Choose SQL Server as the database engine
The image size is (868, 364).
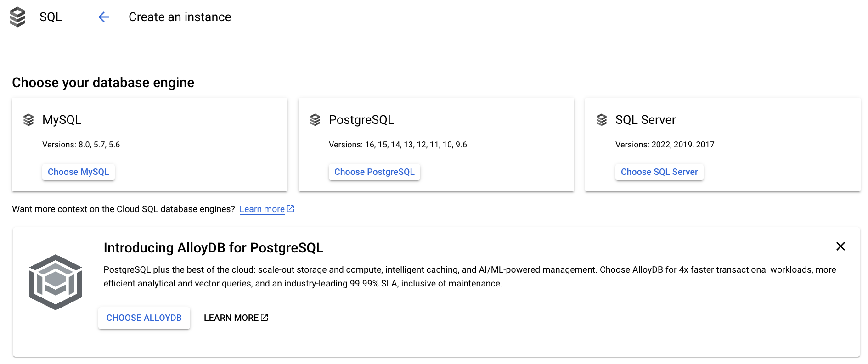click(x=659, y=172)
